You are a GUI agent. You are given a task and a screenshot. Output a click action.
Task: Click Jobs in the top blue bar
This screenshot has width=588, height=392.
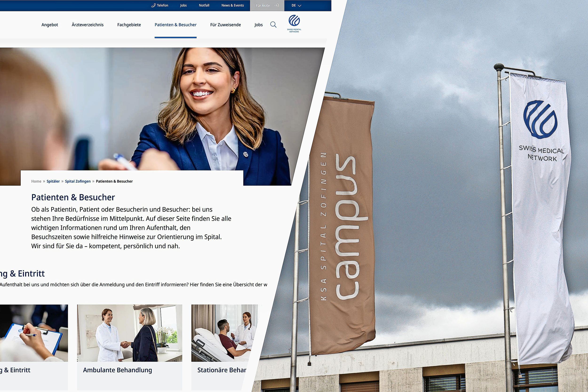183,5
